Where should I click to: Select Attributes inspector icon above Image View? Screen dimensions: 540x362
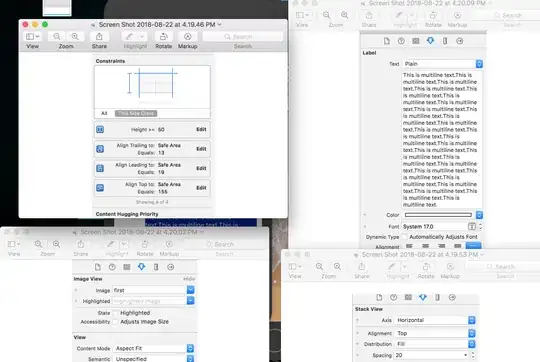click(141, 267)
